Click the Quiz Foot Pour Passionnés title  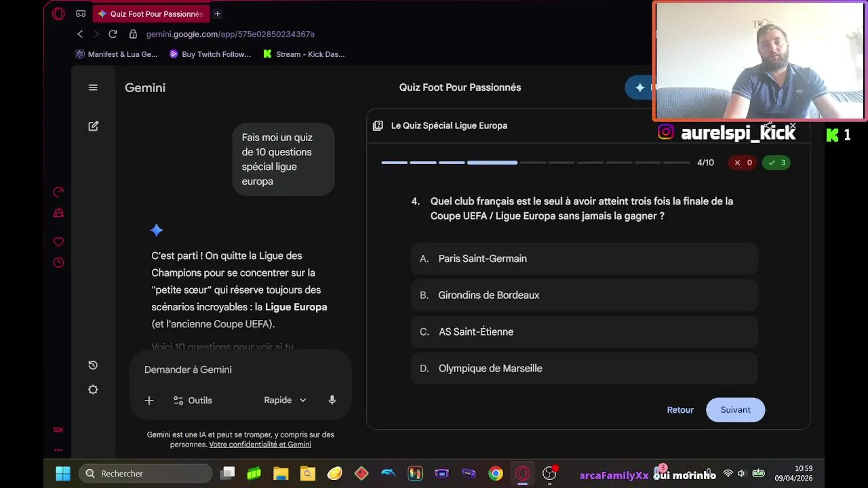click(460, 87)
